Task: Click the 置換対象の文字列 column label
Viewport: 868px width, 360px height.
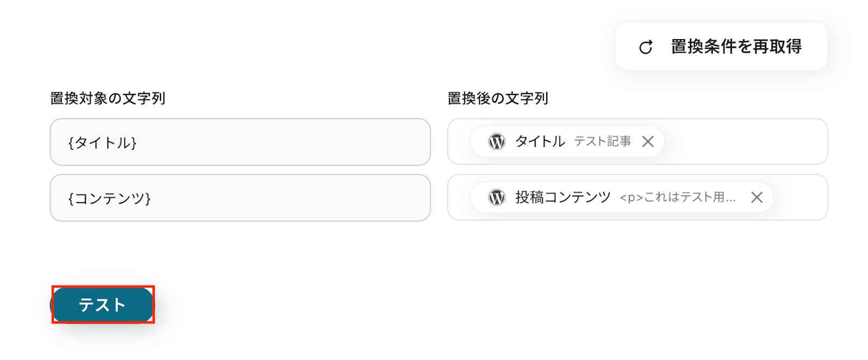Action: (107, 98)
